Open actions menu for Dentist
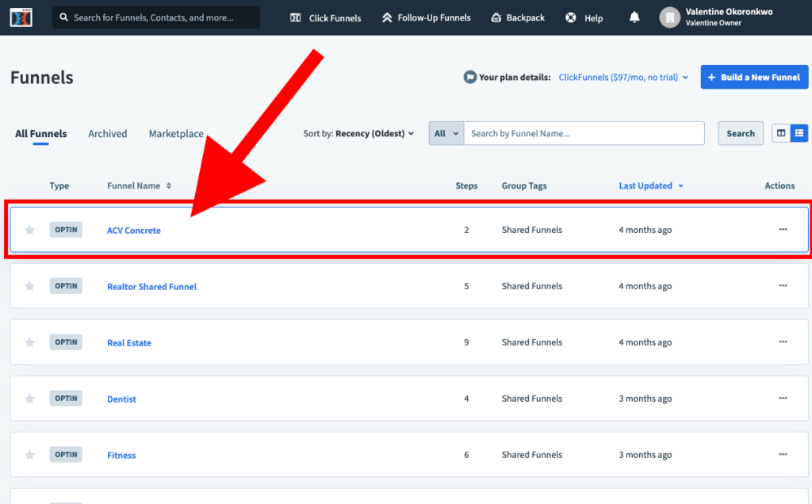Viewport: 812px width, 504px height. pyautogui.click(x=783, y=398)
